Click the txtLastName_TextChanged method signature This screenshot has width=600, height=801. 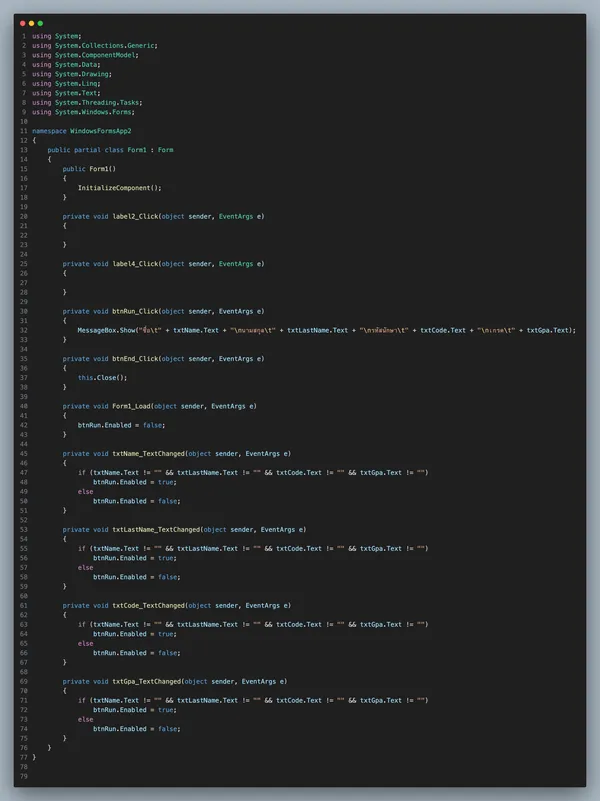[184, 530]
